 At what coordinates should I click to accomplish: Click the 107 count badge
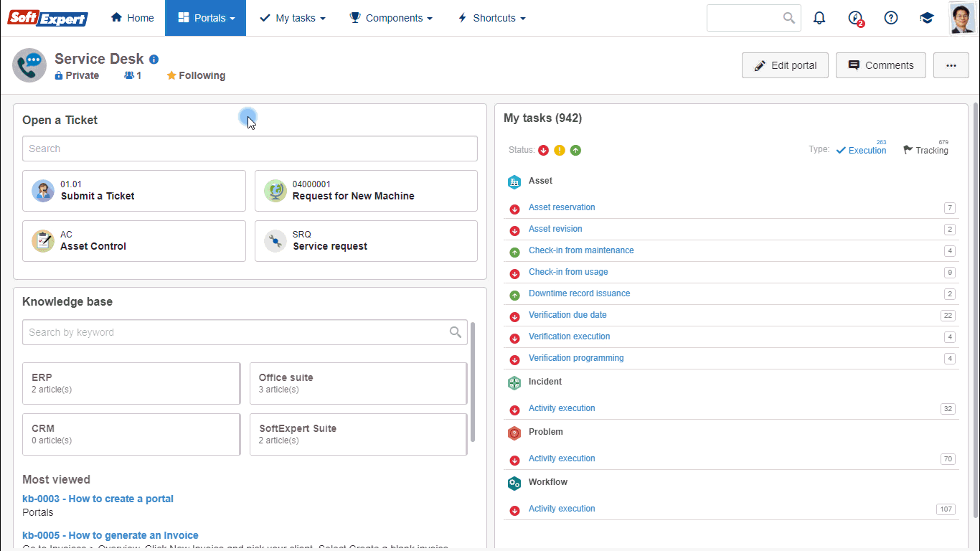[946, 509]
